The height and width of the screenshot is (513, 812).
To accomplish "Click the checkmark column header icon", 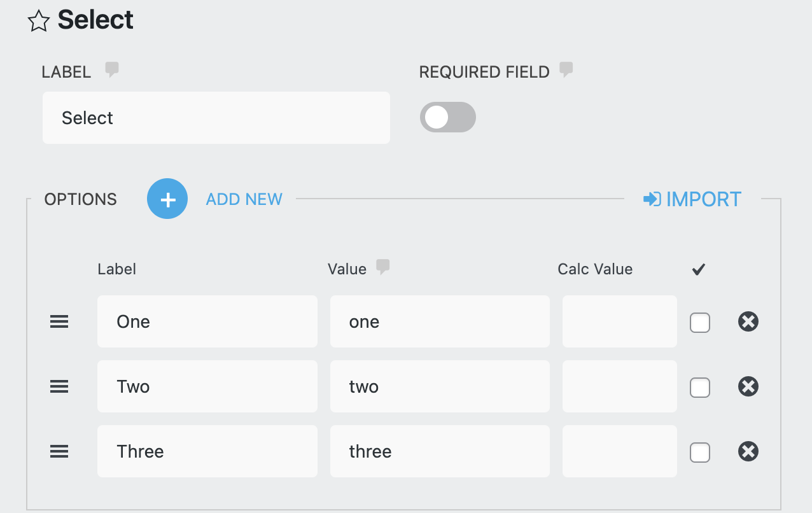I will click(x=698, y=269).
